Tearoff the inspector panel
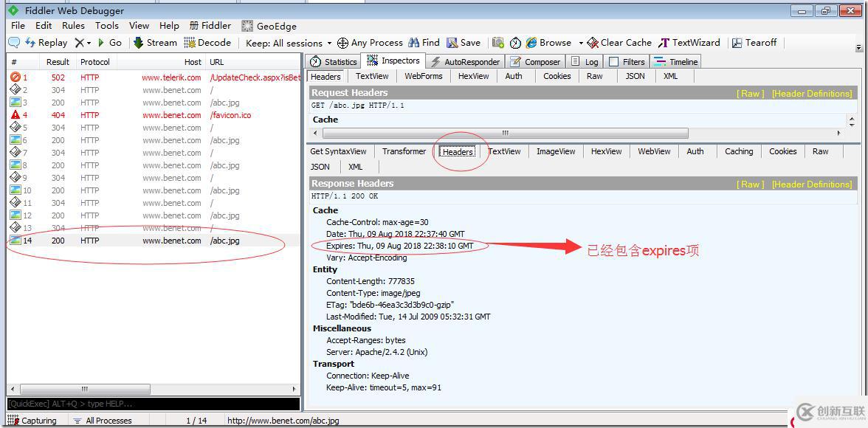 pyautogui.click(x=754, y=43)
